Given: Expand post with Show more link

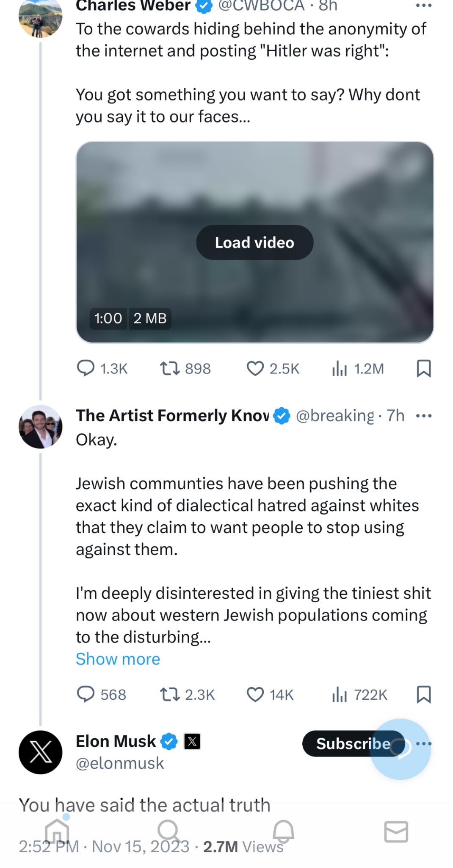Looking at the screenshot, I should click(x=118, y=659).
